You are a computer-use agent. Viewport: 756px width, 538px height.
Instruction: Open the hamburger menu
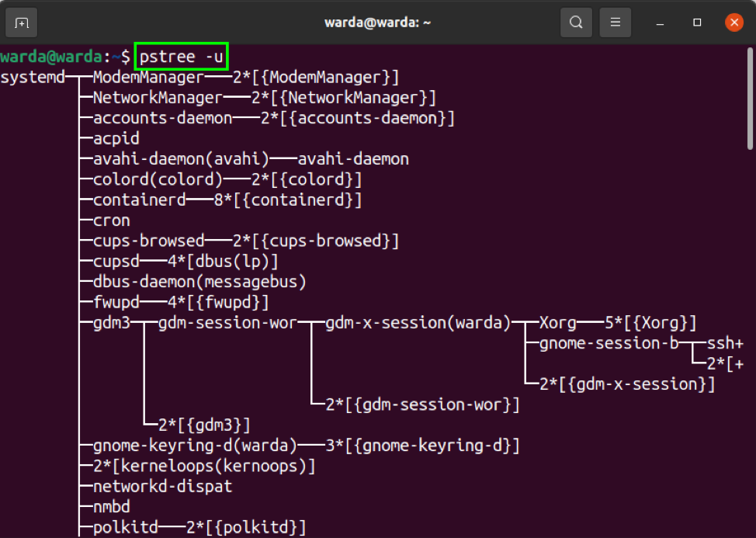(x=616, y=23)
